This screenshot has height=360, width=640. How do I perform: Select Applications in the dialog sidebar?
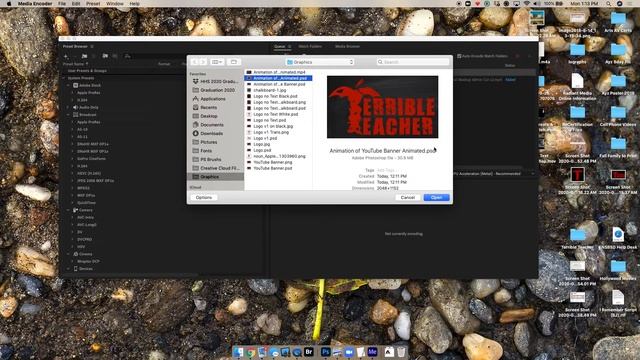213,99
